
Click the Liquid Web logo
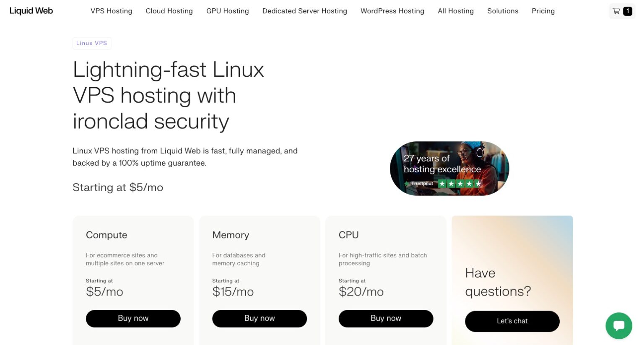(31, 11)
